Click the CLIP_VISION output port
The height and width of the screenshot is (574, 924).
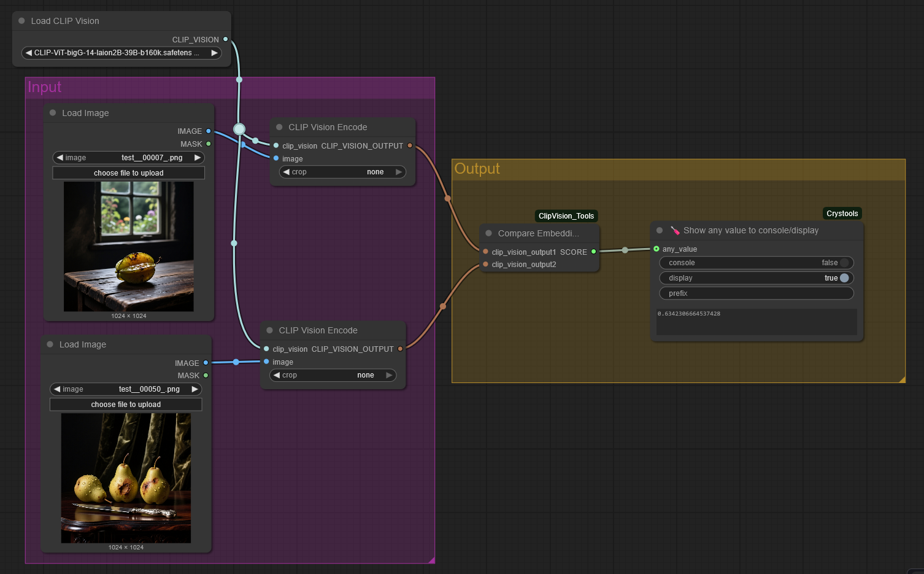(x=225, y=39)
